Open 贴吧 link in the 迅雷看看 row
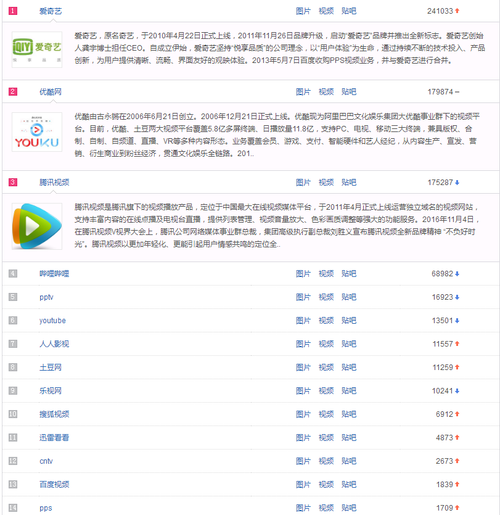 pyautogui.click(x=349, y=437)
